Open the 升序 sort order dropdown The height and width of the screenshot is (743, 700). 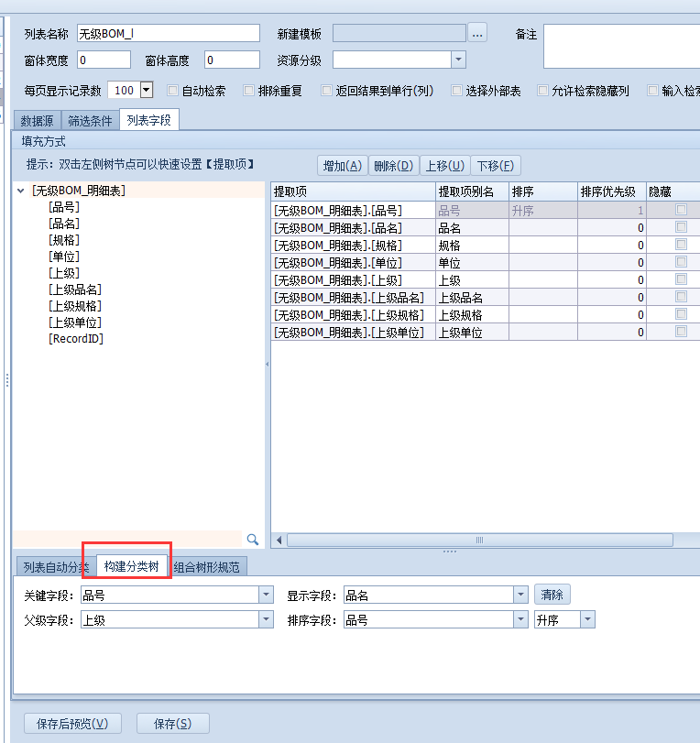coord(586,620)
